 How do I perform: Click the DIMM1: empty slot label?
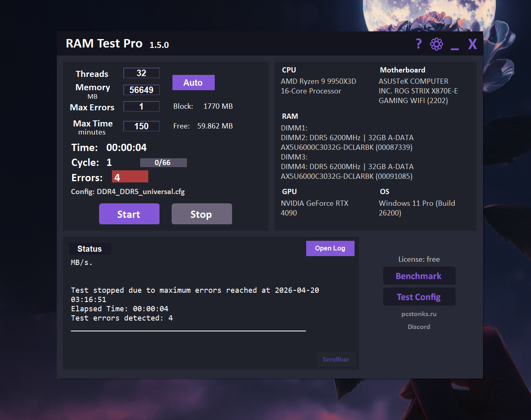click(x=294, y=128)
